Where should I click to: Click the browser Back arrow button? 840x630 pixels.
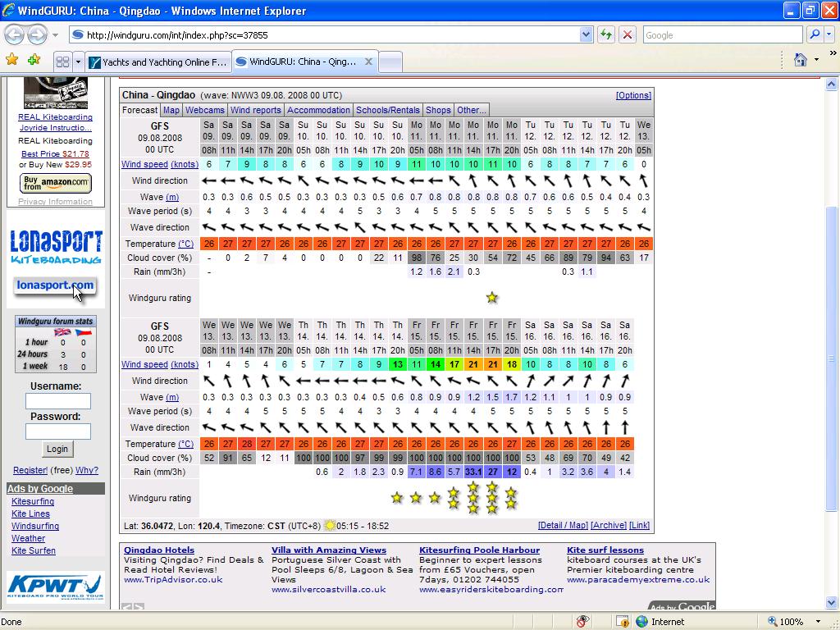[x=15, y=34]
